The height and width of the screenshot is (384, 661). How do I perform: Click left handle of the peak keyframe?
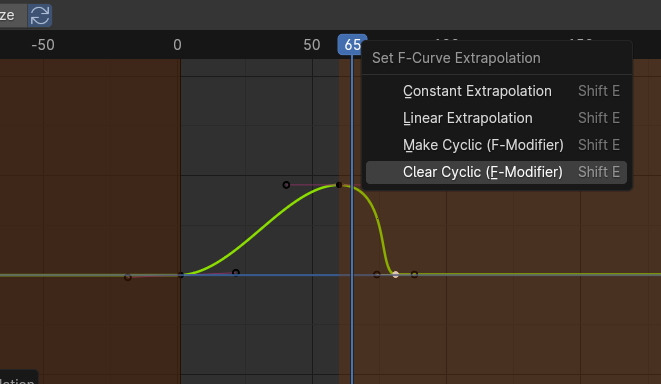click(286, 185)
